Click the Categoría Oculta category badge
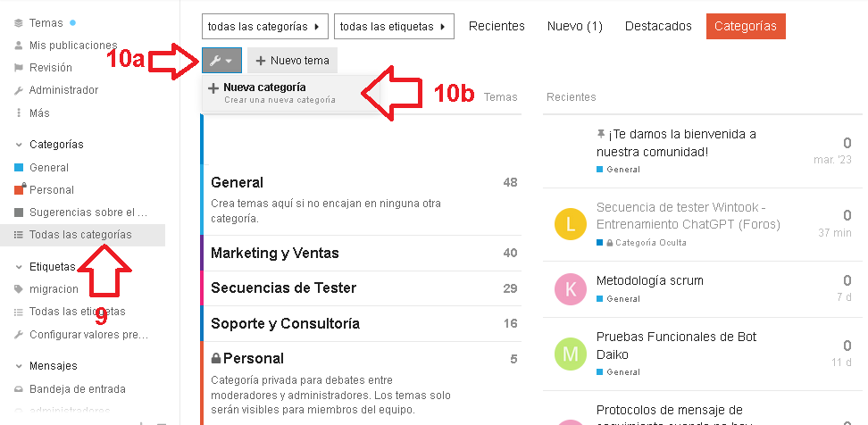The height and width of the screenshot is (425, 868). click(x=641, y=242)
